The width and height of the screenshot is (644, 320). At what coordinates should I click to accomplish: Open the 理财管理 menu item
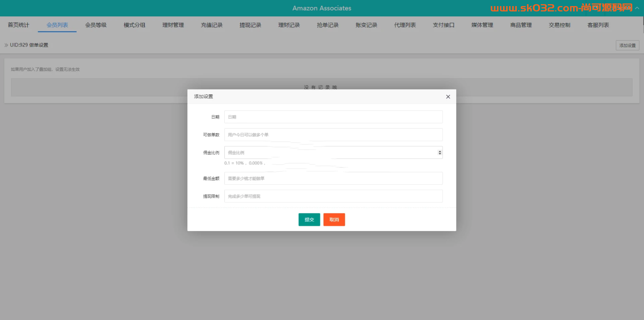[x=173, y=25]
